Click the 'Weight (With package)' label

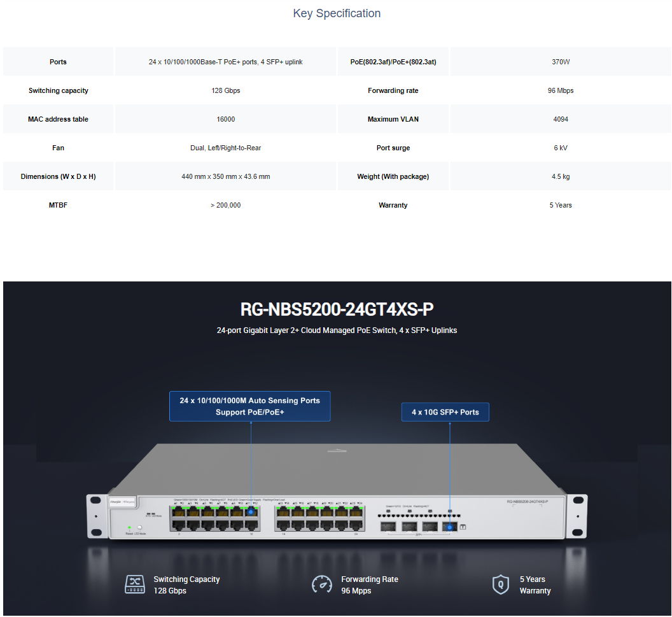coord(393,176)
